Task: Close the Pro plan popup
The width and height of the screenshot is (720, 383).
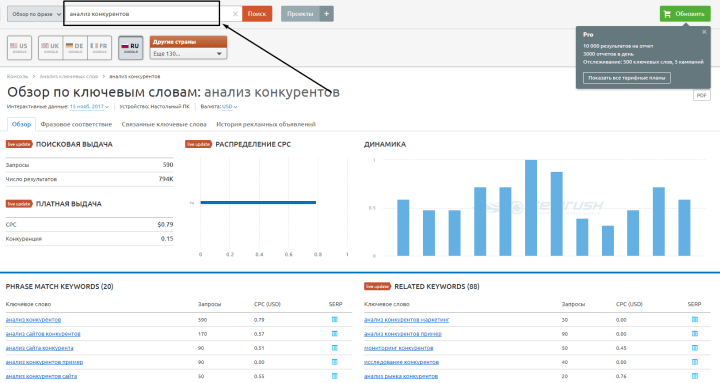Action: point(704,32)
